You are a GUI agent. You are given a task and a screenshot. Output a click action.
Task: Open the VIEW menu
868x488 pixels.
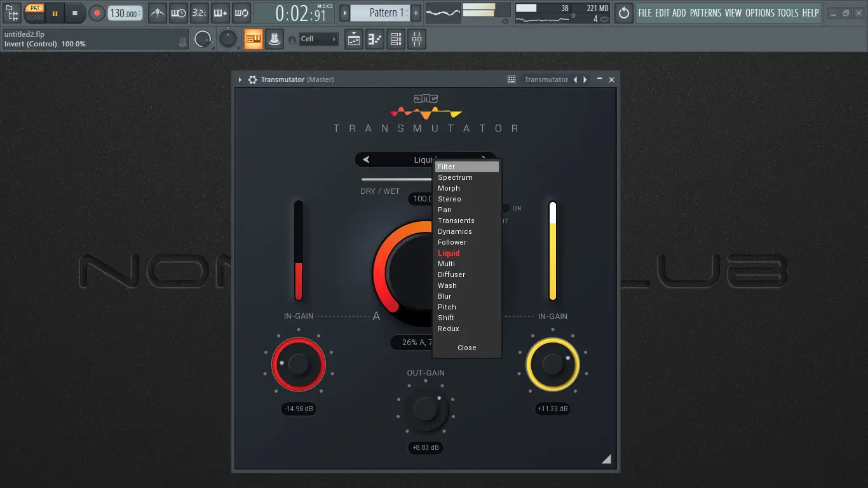[x=733, y=13]
